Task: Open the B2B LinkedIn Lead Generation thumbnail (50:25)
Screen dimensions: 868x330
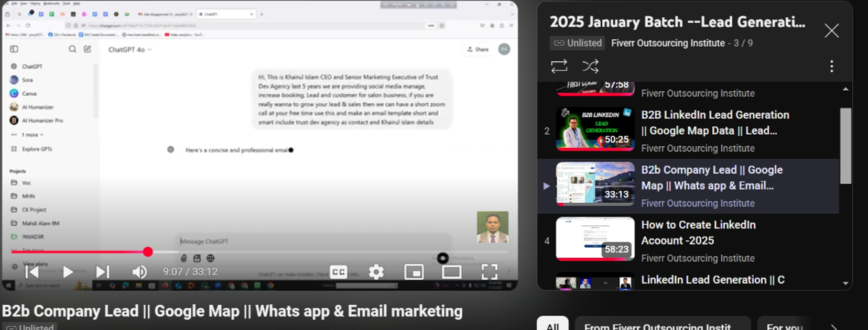Action: (595, 129)
